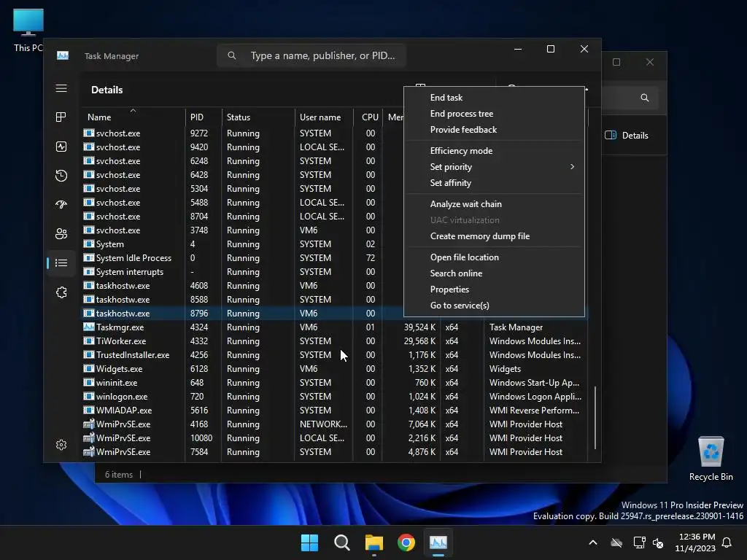
Task: Click NETWORK... user name cell
Action: point(323,424)
